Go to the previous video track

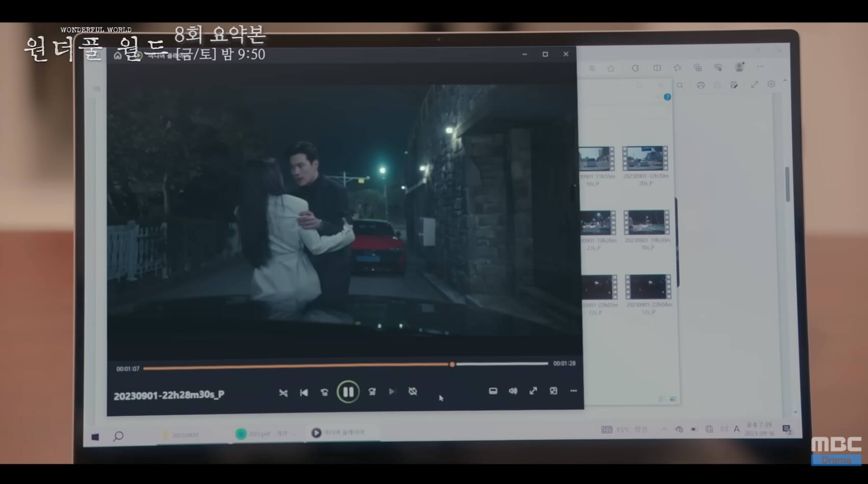[x=304, y=392]
